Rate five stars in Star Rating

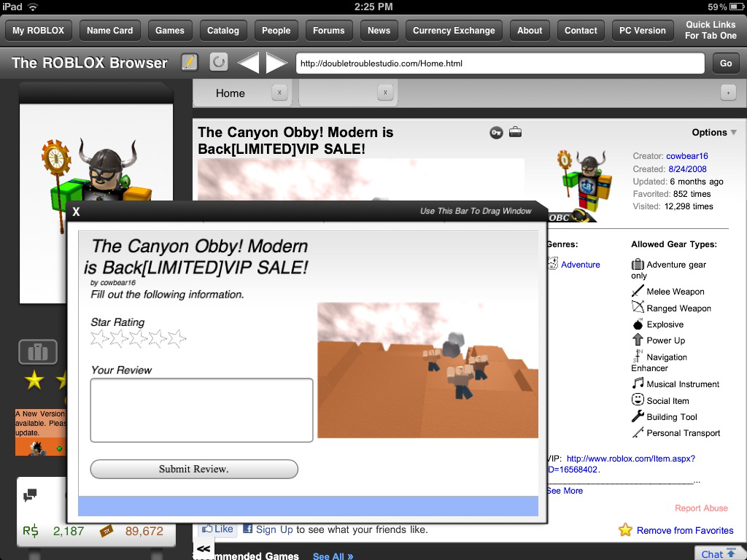[x=177, y=338]
